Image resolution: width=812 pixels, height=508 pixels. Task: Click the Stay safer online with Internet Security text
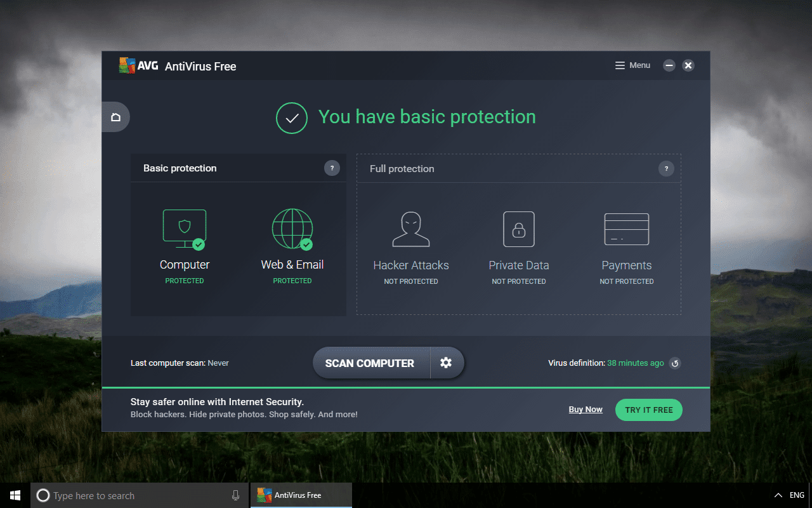click(x=217, y=402)
